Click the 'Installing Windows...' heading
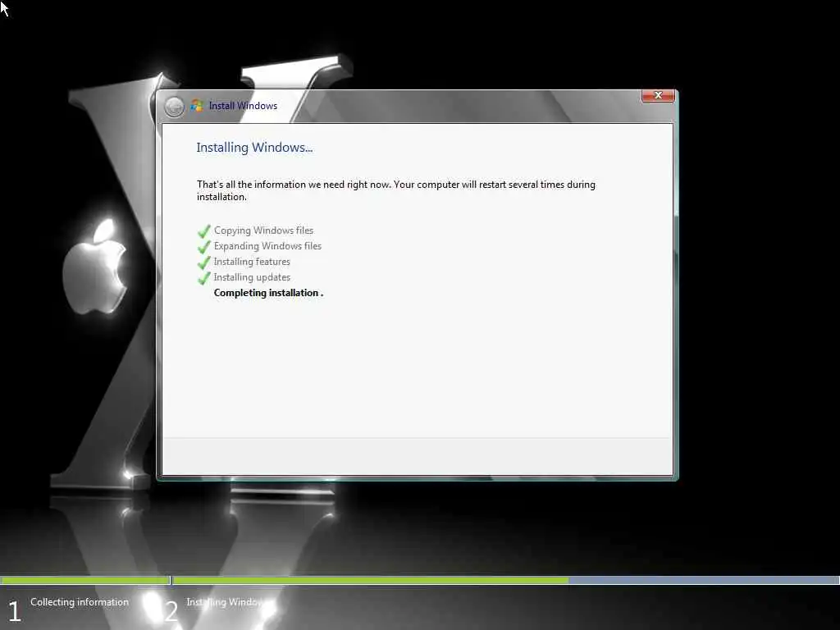Image resolution: width=840 pixels, height=630 pixels. click(254, 148)
